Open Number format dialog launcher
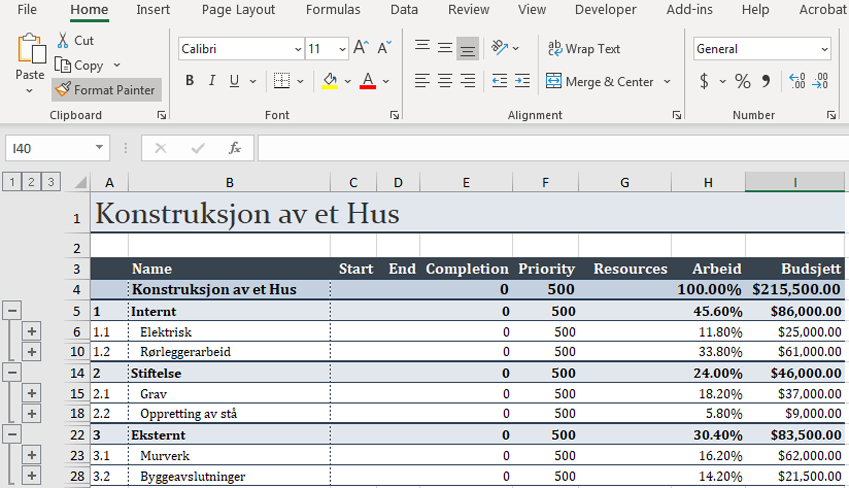Image resolution: width=849 pixels, height=488 pixels. [831, 115]
